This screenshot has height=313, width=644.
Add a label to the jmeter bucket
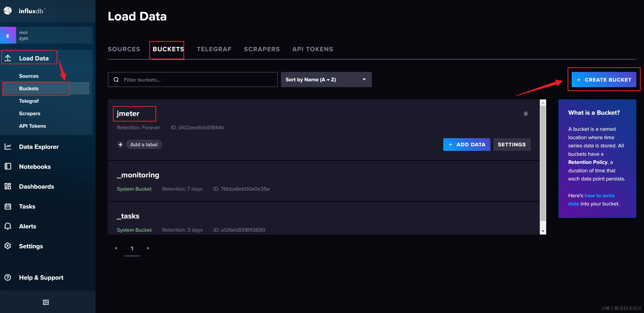click(x=144, y=144)
